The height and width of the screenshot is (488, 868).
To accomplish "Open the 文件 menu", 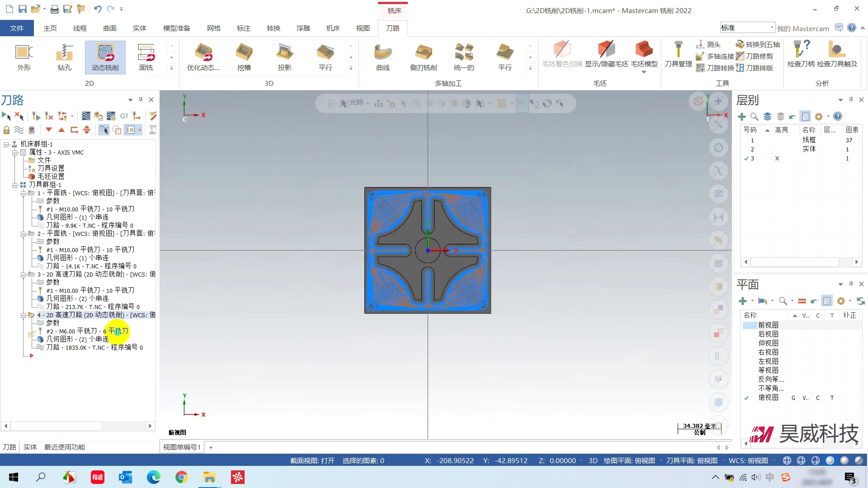I will (17, 28).
